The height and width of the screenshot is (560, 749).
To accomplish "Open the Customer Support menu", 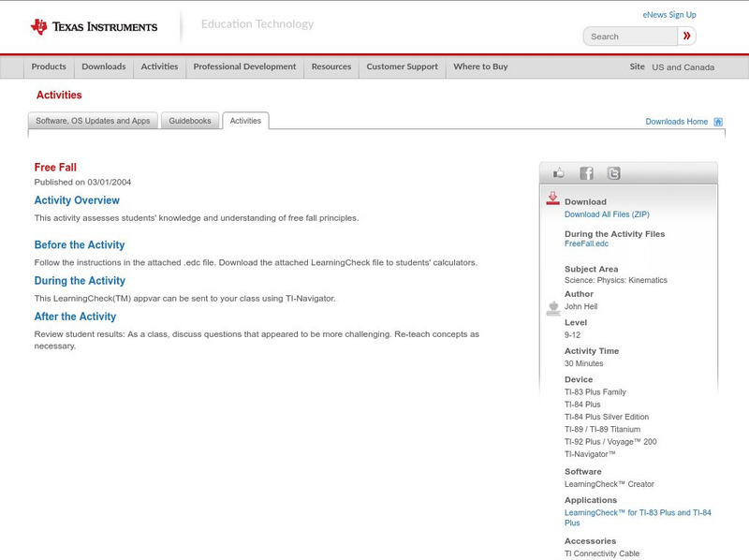I will pos(402,66).
